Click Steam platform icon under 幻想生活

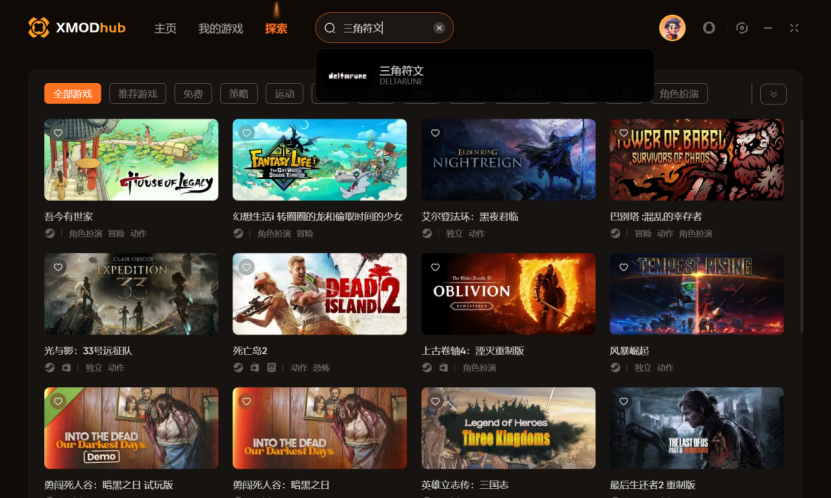[x=238, y=233]
